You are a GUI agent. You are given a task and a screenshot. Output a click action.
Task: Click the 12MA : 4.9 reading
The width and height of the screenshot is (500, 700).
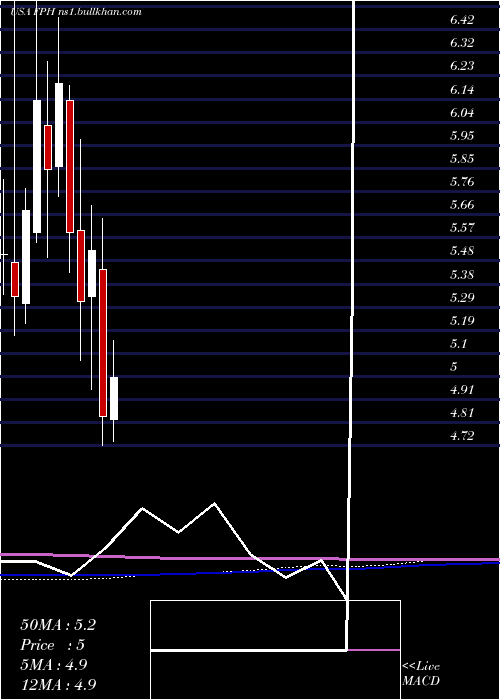58,684
